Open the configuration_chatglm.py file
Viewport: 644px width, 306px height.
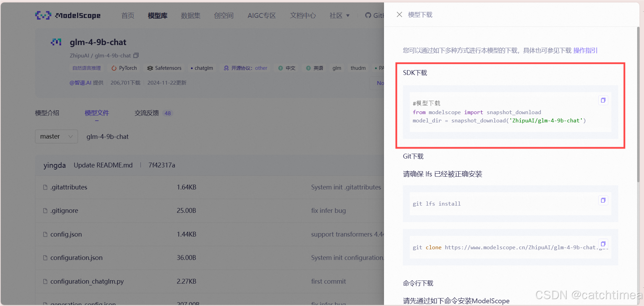click(x=87, y=282)
